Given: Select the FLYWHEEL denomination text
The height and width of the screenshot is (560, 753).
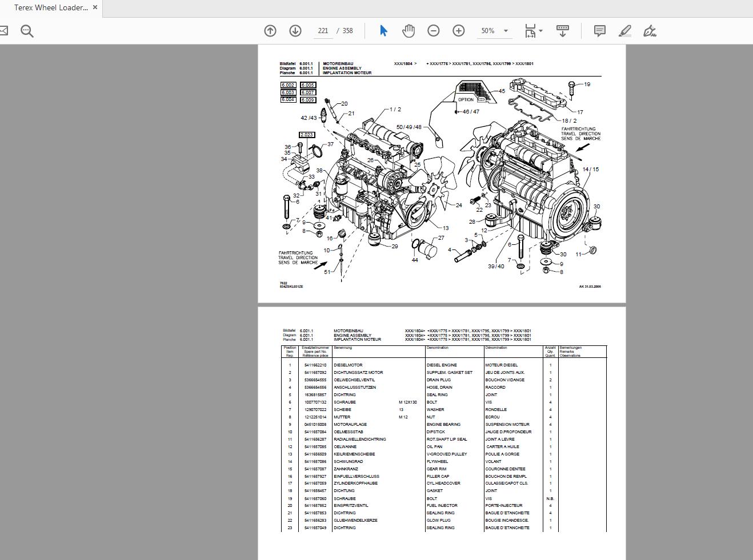Looking at the screenshot, I should pos(438,462).
